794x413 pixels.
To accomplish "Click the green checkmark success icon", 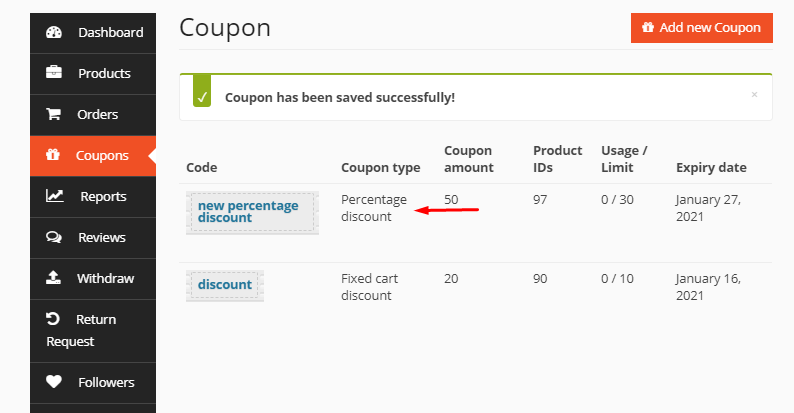I will [202, 98].
